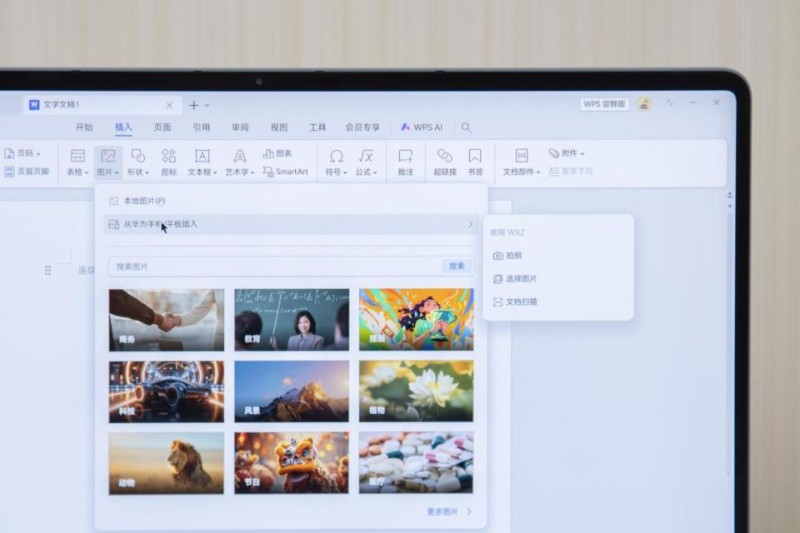Open the 更多图片 (More pictures) link

(447, 511)
